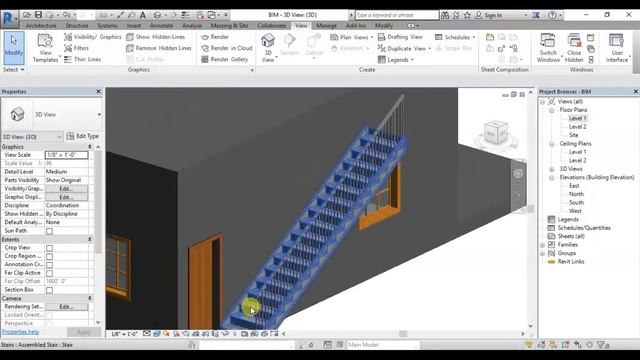The image size is (640, 360).
Task: Enable the Section Box checkbox
Action: [49, 290]
